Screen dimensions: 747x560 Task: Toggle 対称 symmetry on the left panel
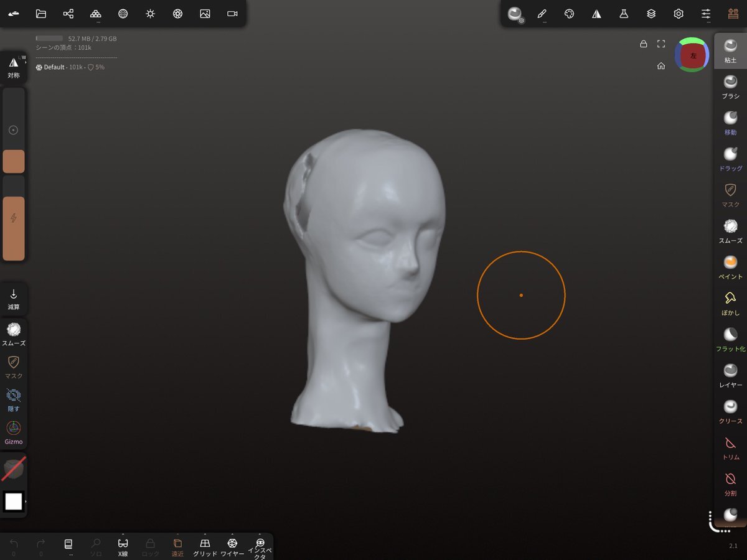click(x=14, y=67)
